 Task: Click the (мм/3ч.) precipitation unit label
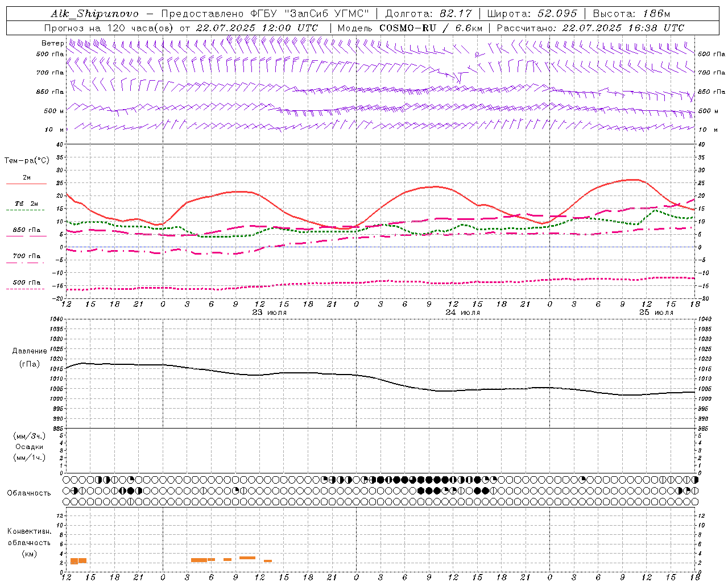tap(30, 436)
